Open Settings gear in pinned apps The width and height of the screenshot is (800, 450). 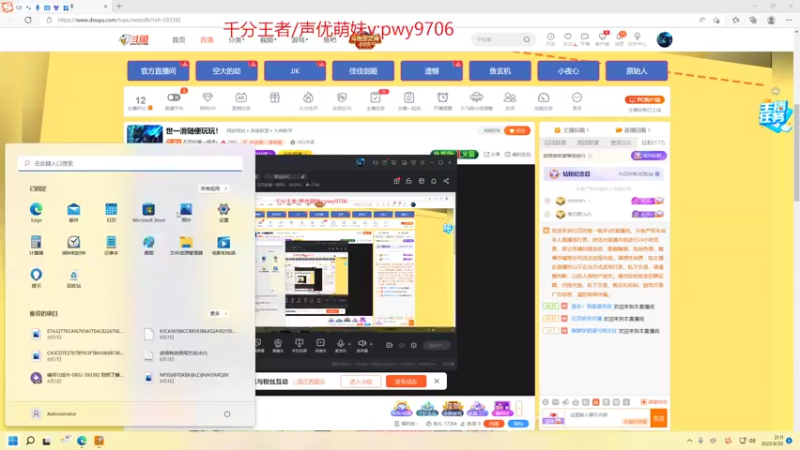pyautogui.click(x=223, y=212)
